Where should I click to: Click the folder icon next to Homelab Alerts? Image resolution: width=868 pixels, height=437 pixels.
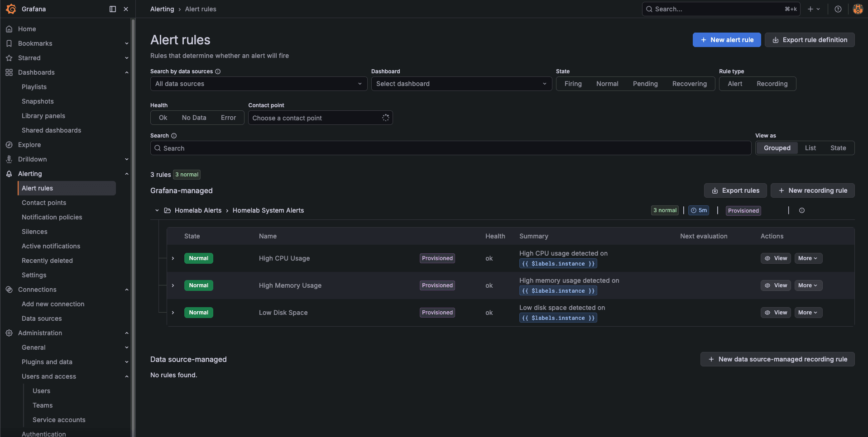point(168,210)
